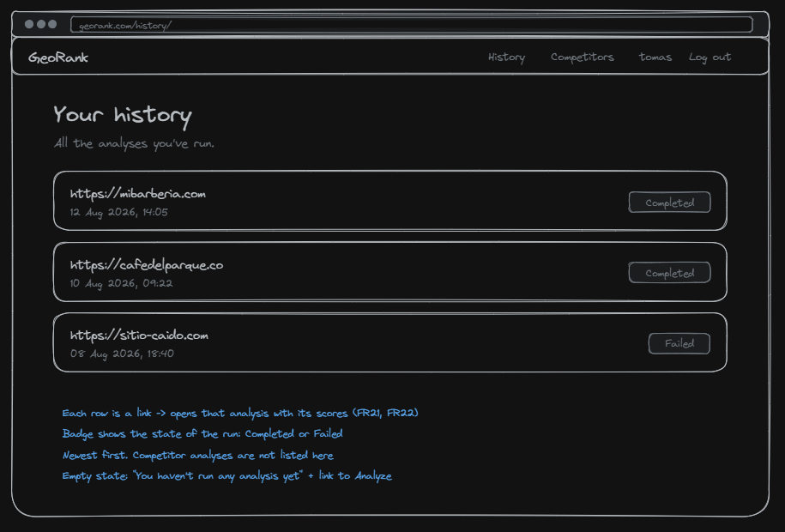Click the date 08 Aug 2026, 18:40
This screenshot has width=785, height=532.
coord(122,354)
